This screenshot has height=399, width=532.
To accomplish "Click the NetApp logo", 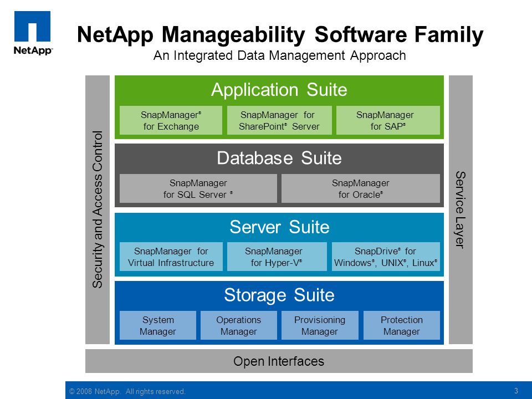I will [x=33, y=33].
